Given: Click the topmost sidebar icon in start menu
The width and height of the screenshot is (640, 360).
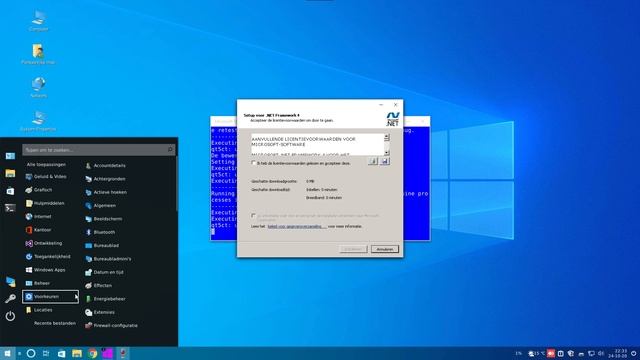Looking at the screenshot, I should (10, 156).
